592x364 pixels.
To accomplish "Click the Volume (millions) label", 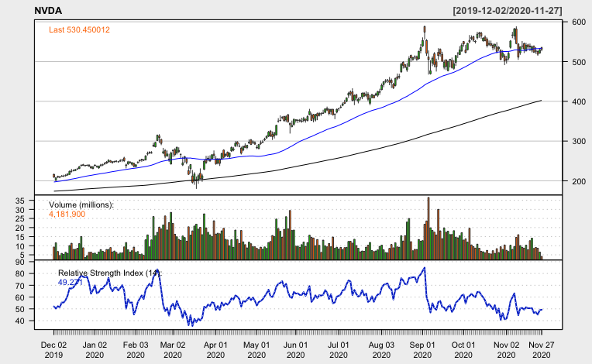I will pos(81,204).
